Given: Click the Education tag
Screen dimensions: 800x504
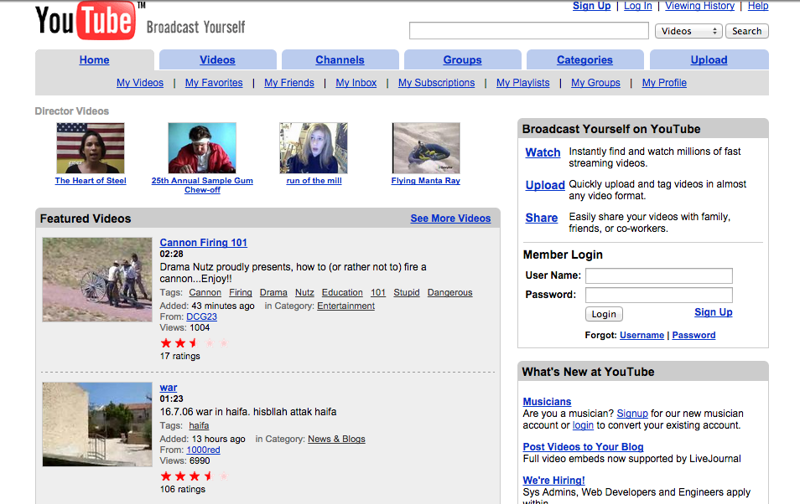Looking at the screenshot, I should (342, 292).
